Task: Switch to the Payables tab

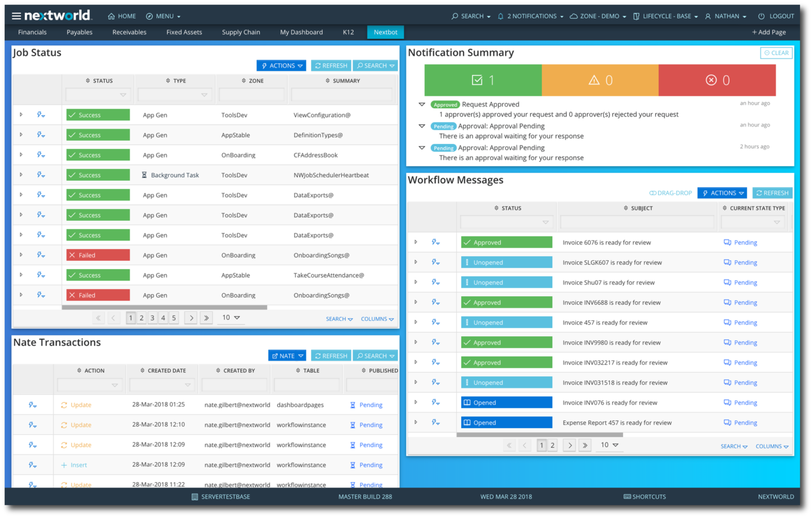Action: [x=80, y=32]
